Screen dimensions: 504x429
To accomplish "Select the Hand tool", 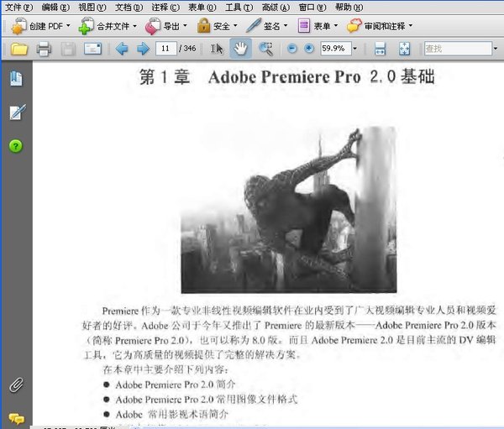I will coord(240,49).
